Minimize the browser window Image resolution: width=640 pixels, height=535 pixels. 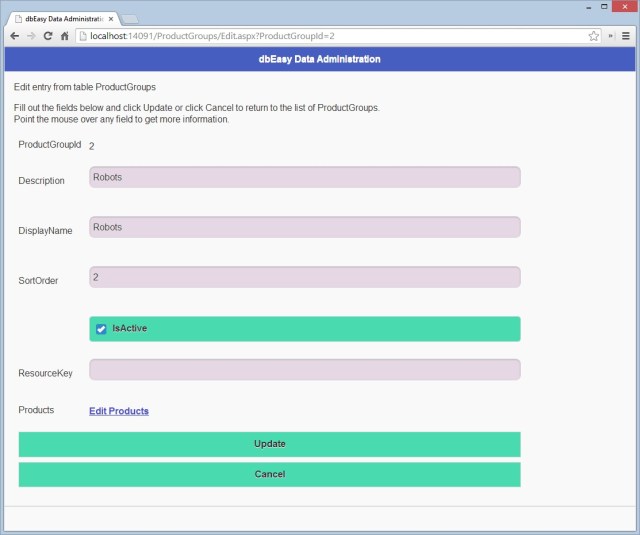coord(588,7)
